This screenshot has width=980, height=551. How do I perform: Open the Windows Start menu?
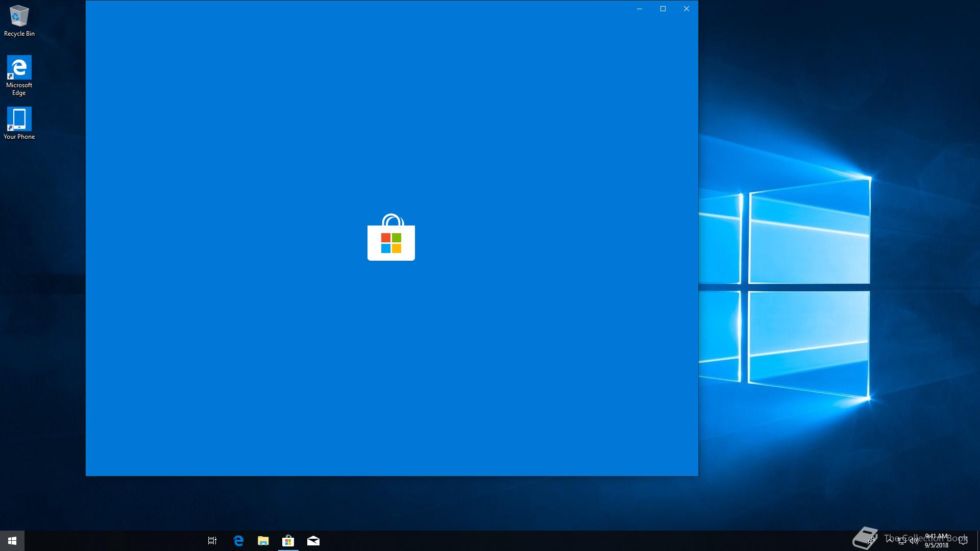coord(12,541)
